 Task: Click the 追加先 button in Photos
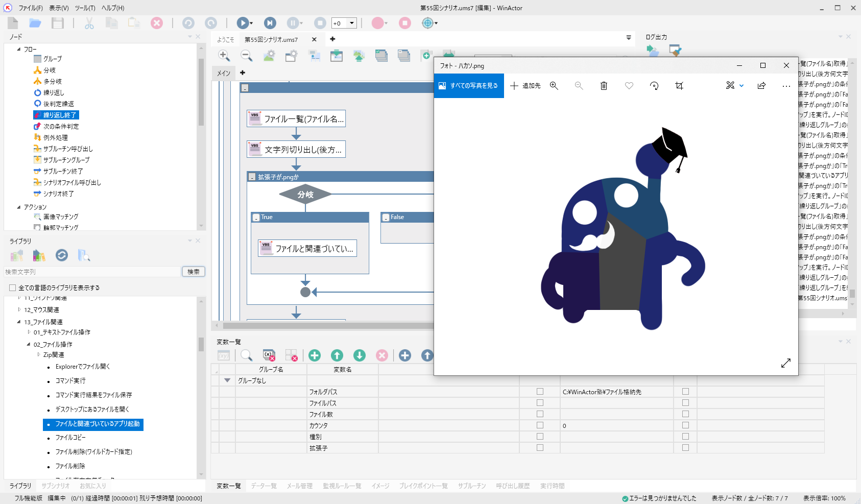tap(525, 86)
